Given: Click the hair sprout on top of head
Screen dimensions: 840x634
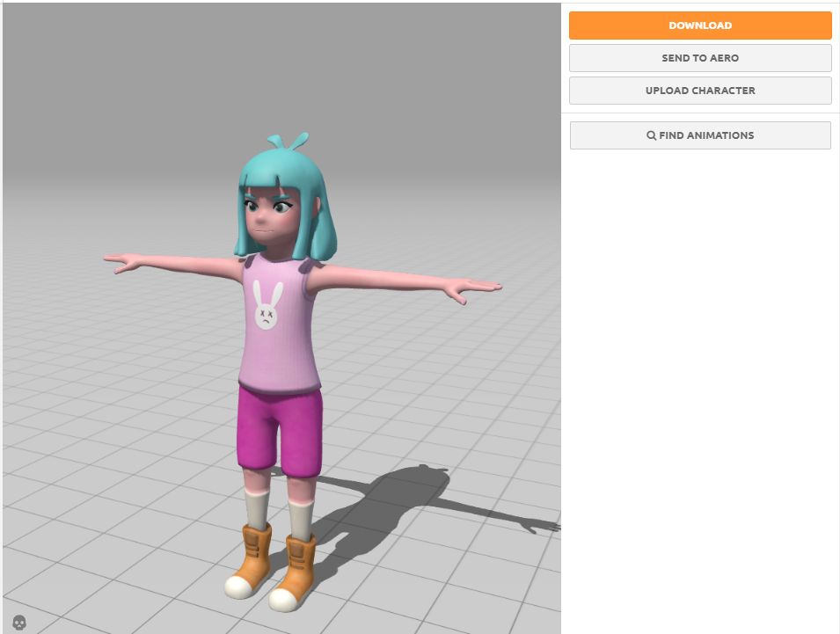Looking at the screenshot, I should click(x=288, y=142).
